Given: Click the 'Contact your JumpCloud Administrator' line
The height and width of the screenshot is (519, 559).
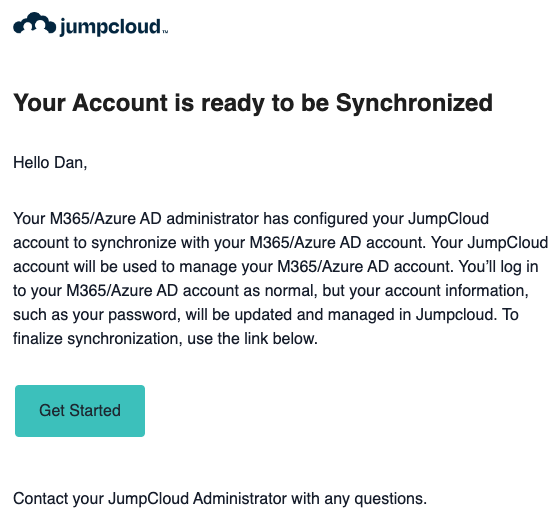Looking at the screenshot, I should tap(220, 499).
